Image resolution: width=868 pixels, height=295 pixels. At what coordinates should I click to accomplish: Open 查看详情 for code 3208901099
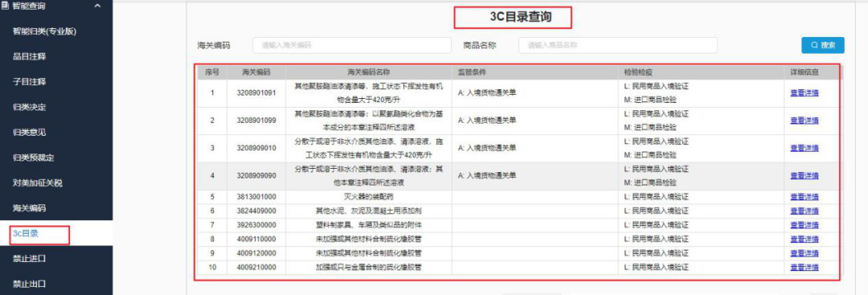coord(805,121)
